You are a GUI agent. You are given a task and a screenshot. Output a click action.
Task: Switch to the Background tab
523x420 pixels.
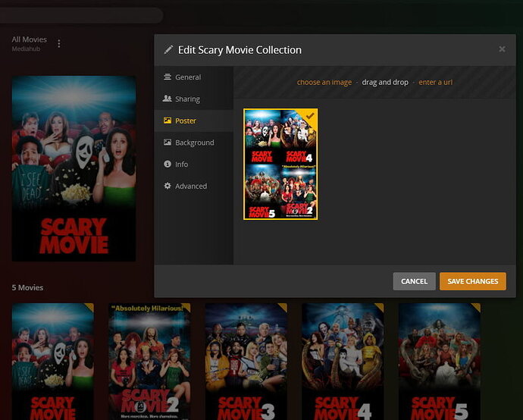click(x=194, y=143)
